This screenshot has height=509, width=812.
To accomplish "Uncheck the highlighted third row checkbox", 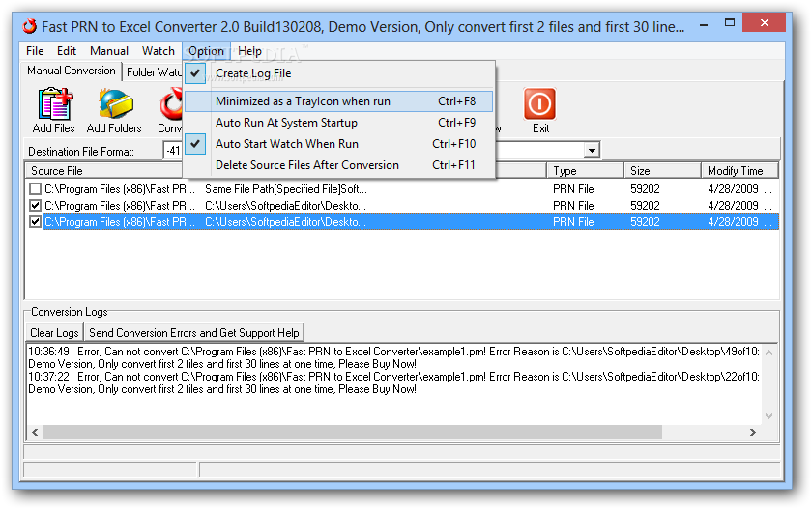I will pos(35,222).
